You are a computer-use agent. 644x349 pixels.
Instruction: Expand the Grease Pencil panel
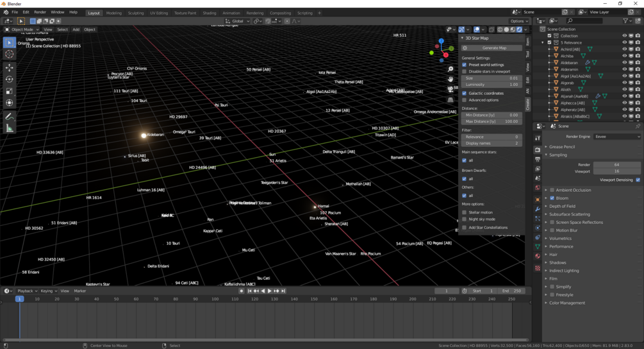click(x=562, y=147)
